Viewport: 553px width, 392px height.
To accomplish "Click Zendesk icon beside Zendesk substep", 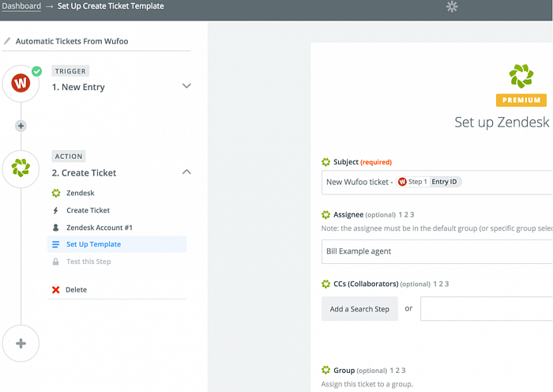I will coord(56,193).
